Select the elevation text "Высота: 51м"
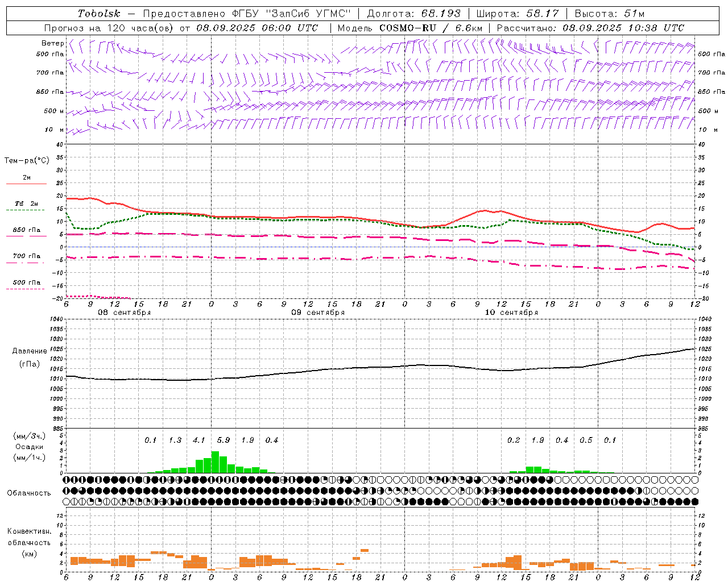Viewport: 728px width, 582px height. [610, 14]
